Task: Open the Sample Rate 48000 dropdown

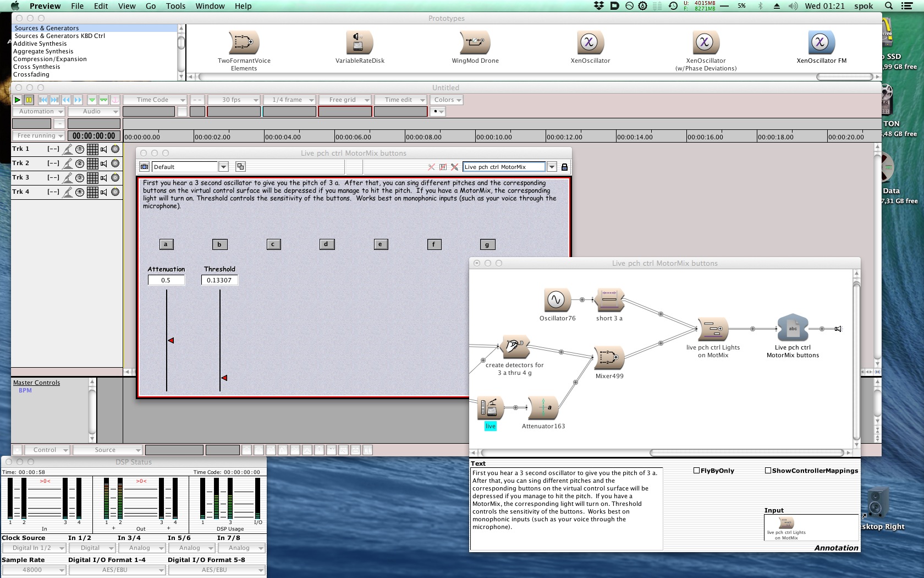Action: tap(34, 570)
